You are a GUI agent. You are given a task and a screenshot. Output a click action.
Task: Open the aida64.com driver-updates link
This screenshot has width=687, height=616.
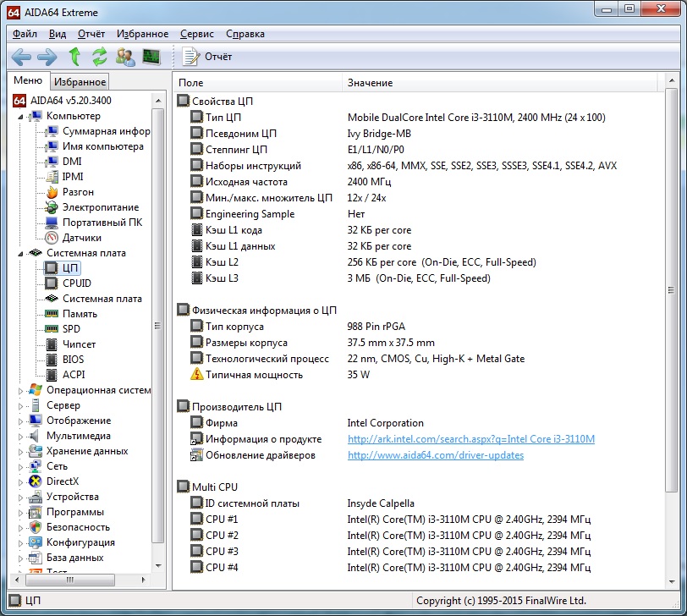click(436, 455)
